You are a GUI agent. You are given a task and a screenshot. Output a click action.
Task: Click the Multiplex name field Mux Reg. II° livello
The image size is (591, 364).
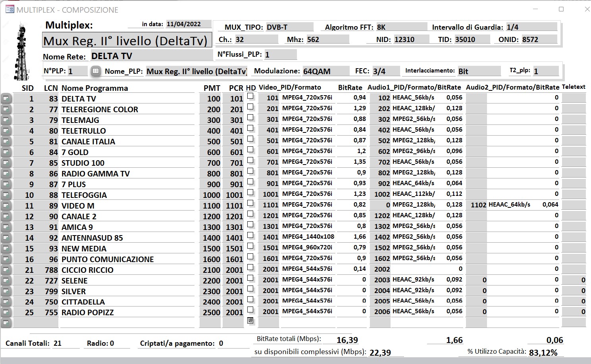(x=127, y=40)
